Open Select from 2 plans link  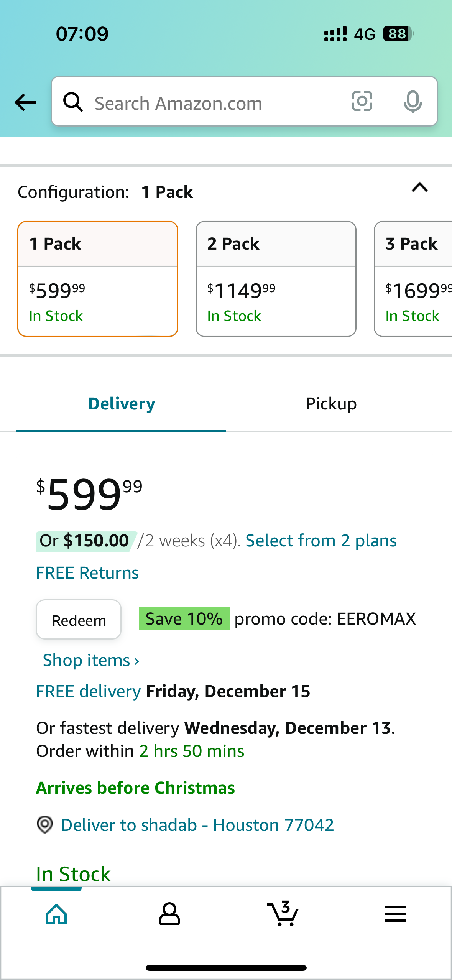(321, 541)
